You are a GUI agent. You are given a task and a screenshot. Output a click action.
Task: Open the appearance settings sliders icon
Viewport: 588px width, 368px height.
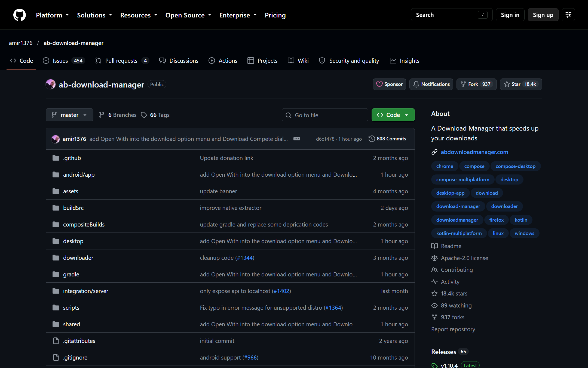click(x=568, y=15)
